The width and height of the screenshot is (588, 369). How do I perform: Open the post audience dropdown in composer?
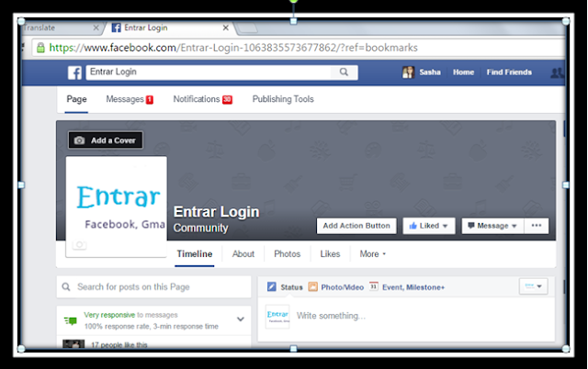point(533,286)
